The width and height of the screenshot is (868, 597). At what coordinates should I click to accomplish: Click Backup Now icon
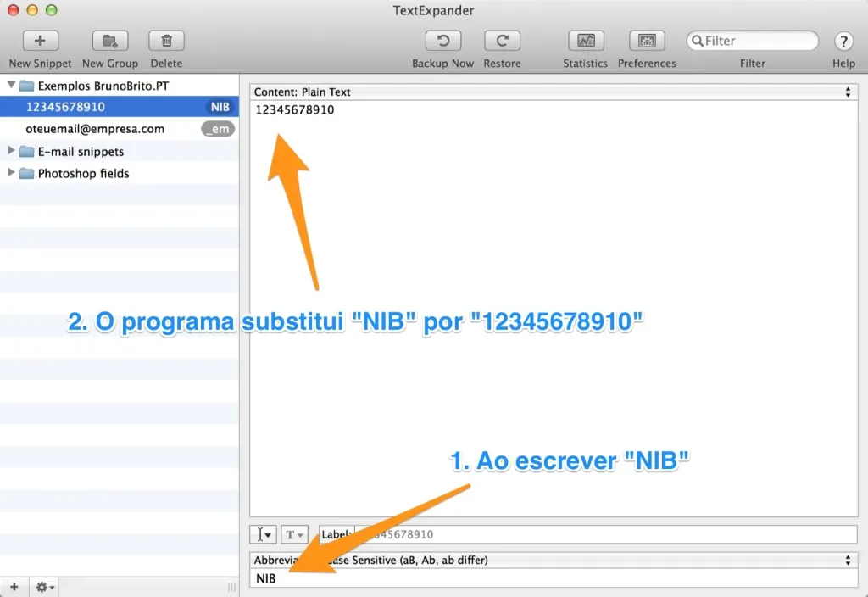point(442,41)
